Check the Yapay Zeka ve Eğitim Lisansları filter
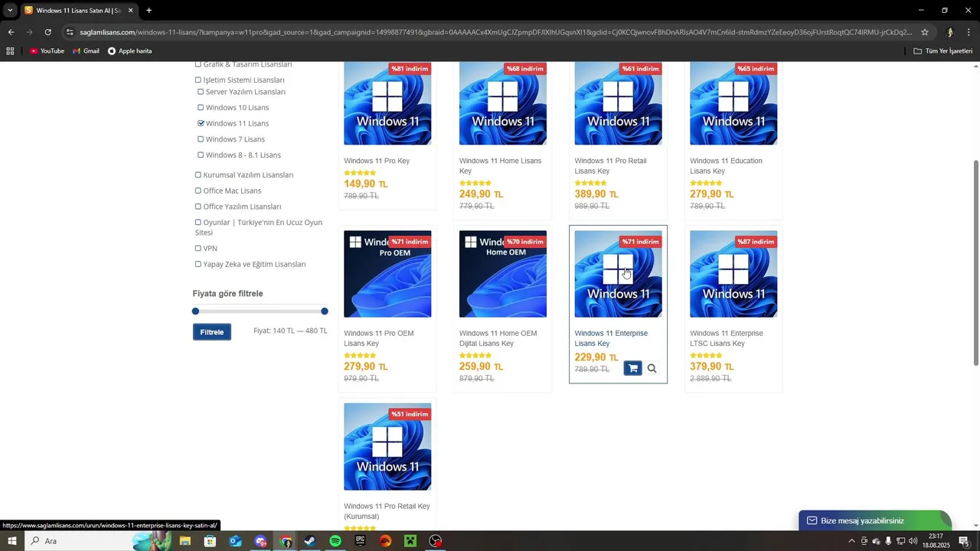Image resolution: width=980 pixels, height=551 pixels. coord(198,264)
